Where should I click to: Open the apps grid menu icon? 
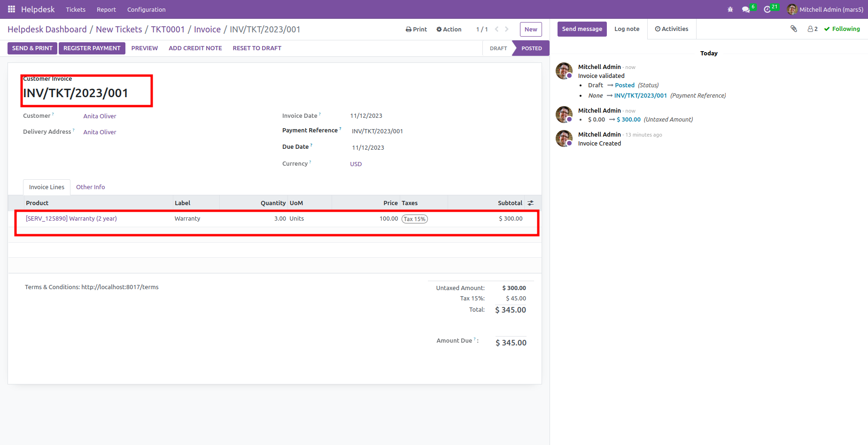click(11, 9)
